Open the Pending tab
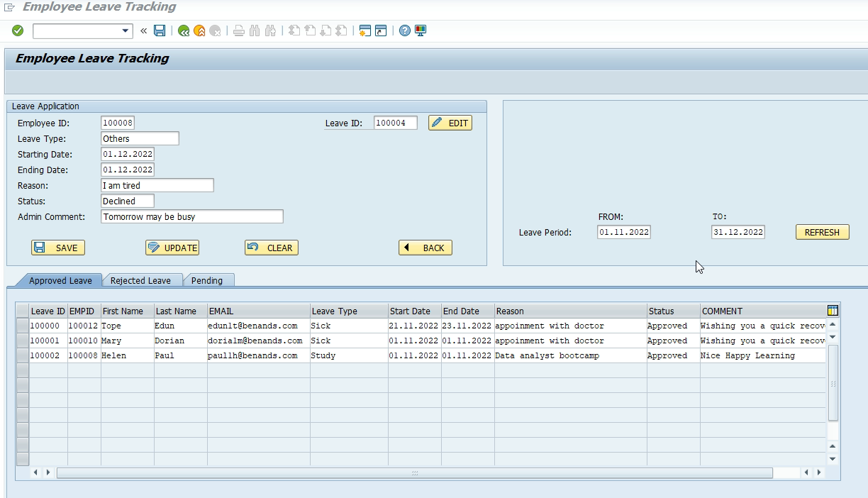868x498 pixels. [x=208, y=280]
